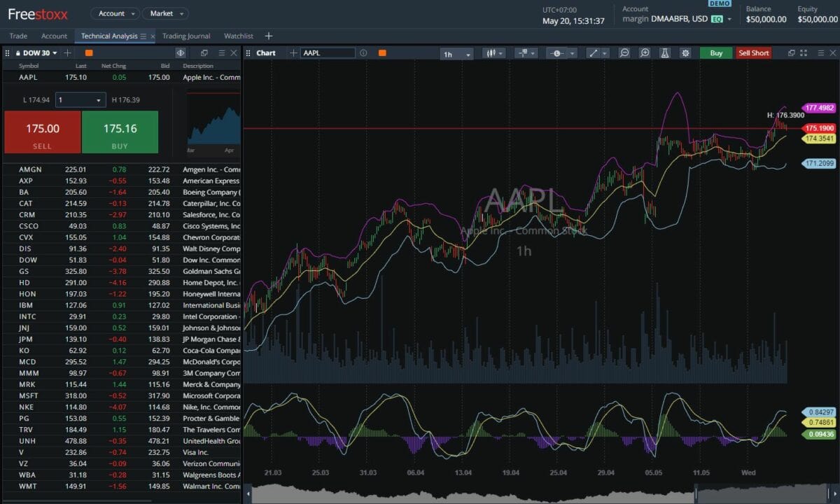Toggle the column arrows icon in watchlist header

click(x=181, y=52)
